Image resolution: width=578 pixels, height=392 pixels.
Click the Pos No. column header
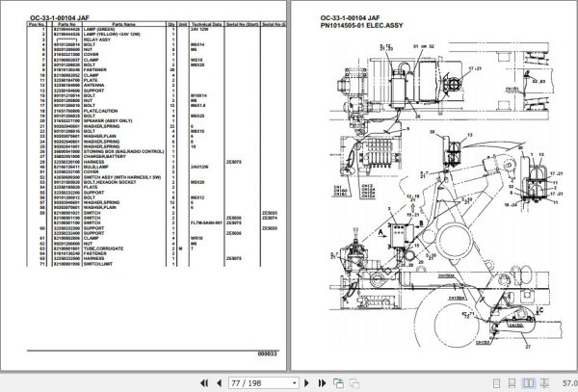(37, 24)
